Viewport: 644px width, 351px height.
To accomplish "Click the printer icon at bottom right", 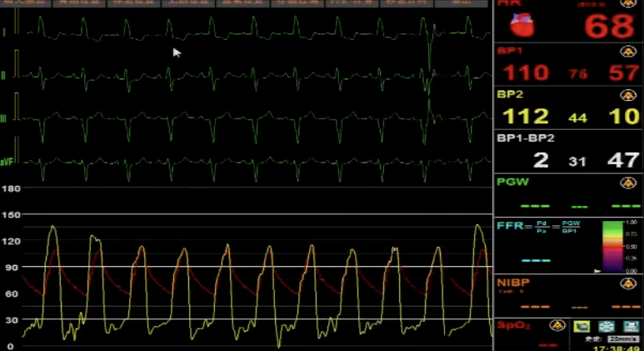I will pos(631,326).
